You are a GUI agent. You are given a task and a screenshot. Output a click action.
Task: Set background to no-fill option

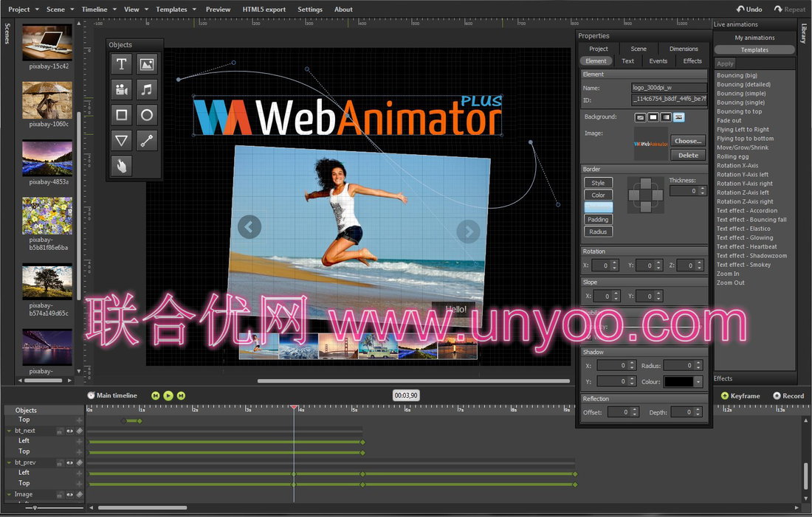[641, 117]
